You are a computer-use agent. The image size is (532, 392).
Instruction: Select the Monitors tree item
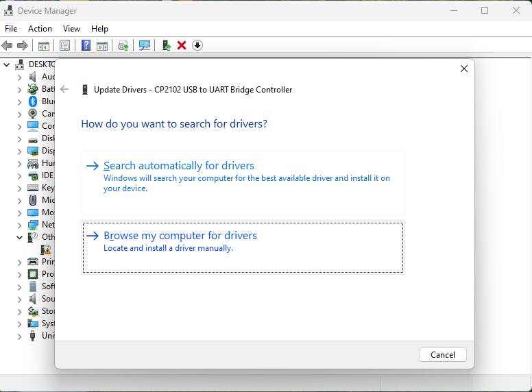click(47, 212)
